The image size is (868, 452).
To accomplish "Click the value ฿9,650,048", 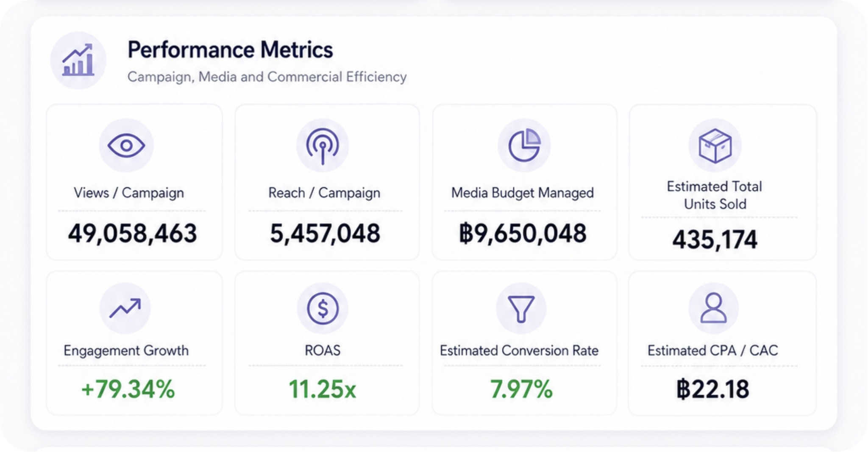I will pyautogui.click(x=523, y=233).
